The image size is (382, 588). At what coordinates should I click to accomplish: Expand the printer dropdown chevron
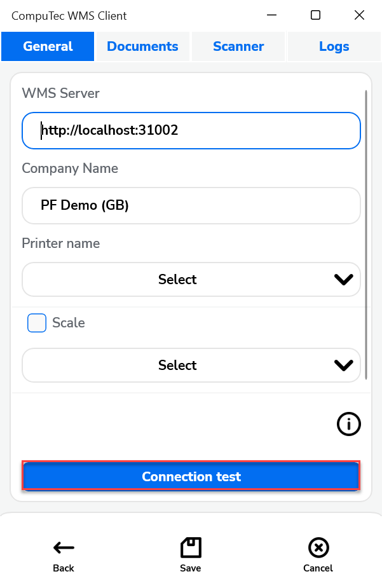pos(343,280)
